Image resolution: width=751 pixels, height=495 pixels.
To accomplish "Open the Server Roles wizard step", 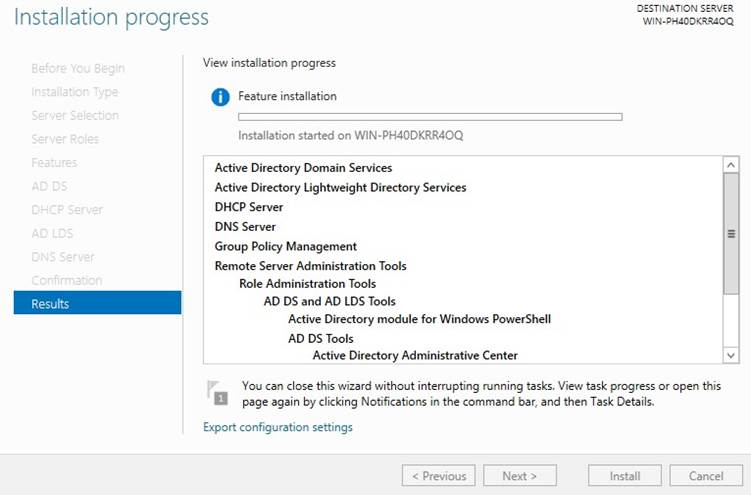I will [65, 139].
